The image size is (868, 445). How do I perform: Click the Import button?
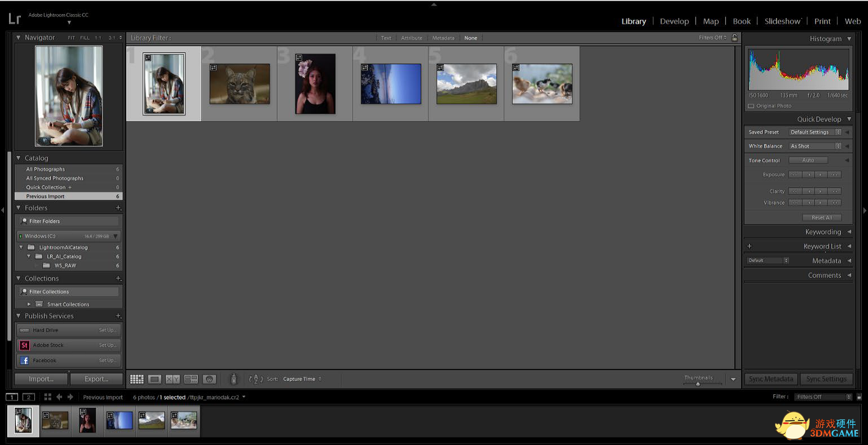pos(41,379)
